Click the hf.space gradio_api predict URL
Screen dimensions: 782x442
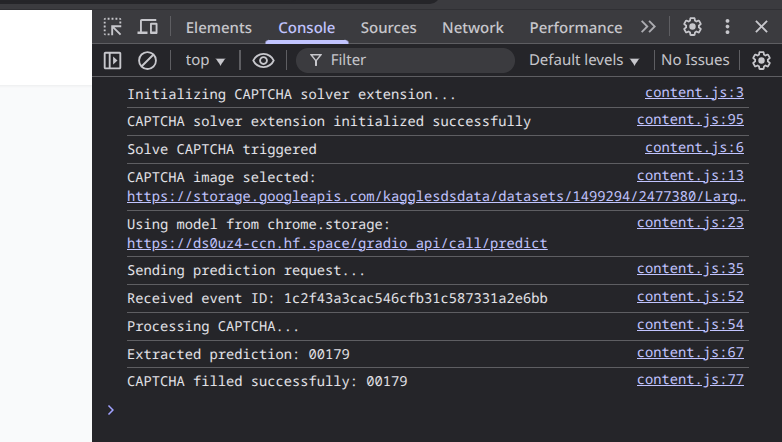click(337, 243)
